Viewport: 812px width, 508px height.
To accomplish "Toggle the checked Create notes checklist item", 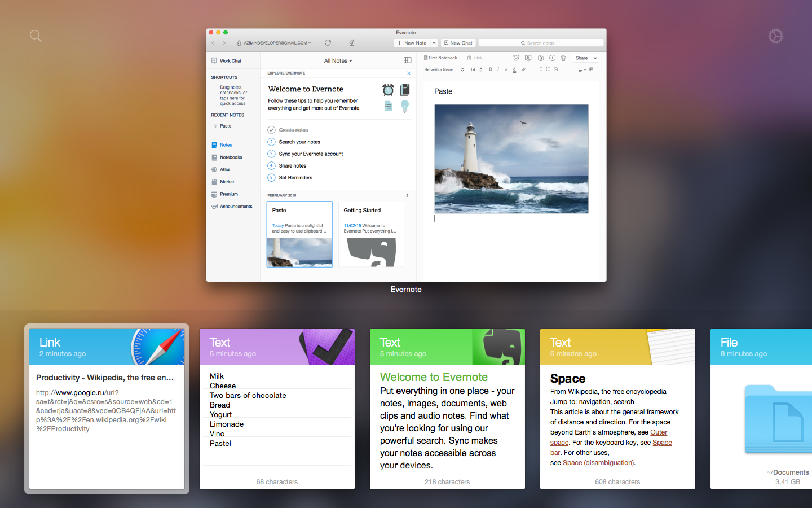I will [271, 129].
